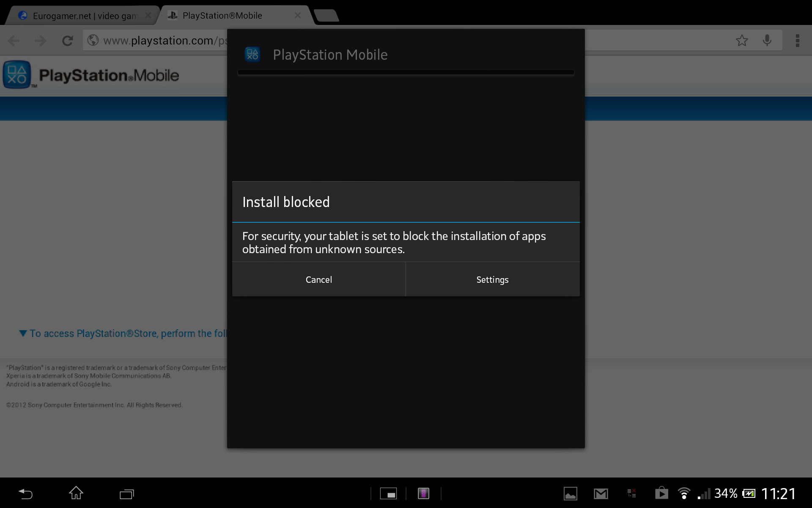Open the Play Store notification icon

pyautogui.click(x=661, y=493)
